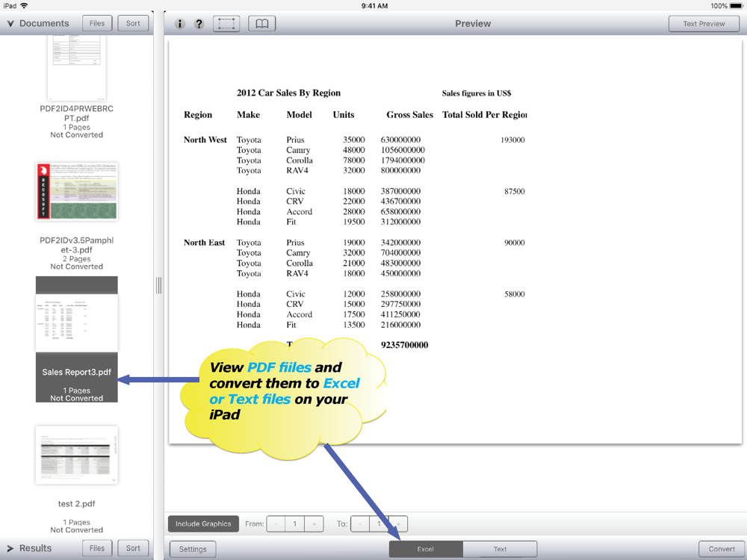Viewport: 747px width, 560px height.
Task: Click Files button in Documents header
Action: click(x=97, y=23)
